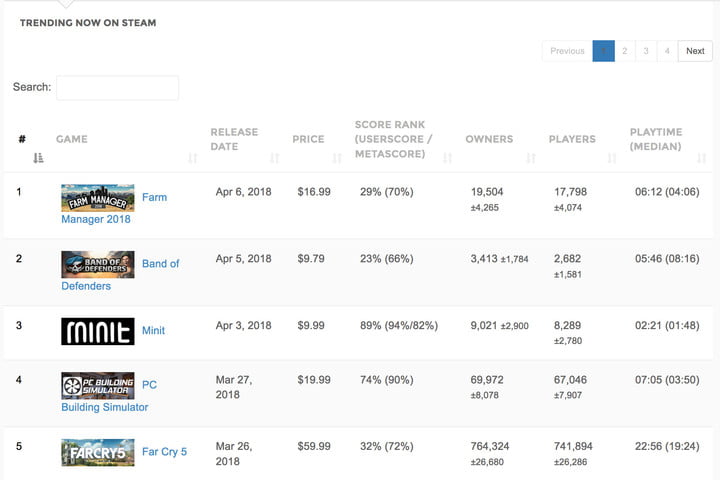Select the 74% (90%) score cell
Image resolution: width=720 pixels, height=480 pixels.
(387, 380)
